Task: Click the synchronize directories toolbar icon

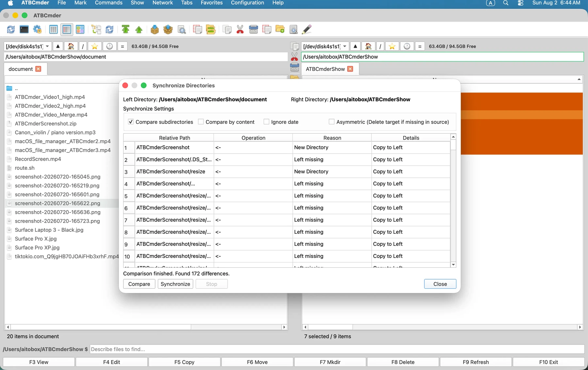Action: pyautogui.click(x=109, y=29)
